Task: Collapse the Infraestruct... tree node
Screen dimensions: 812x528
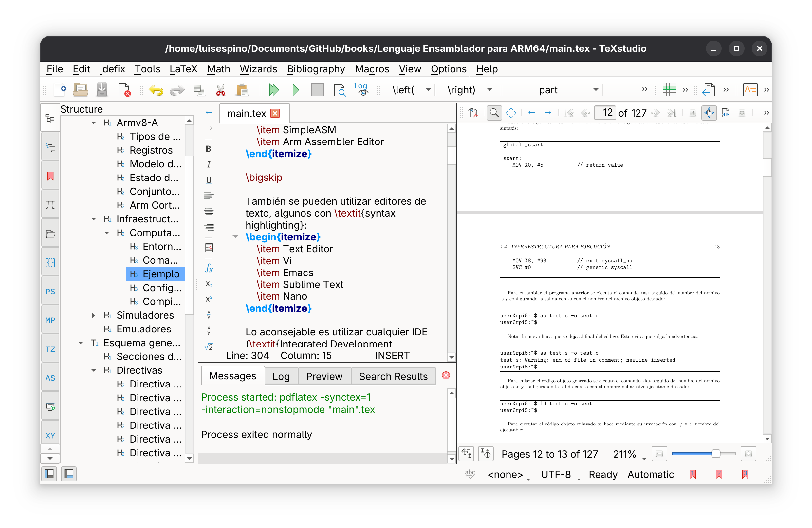Action: click(94, 219)
